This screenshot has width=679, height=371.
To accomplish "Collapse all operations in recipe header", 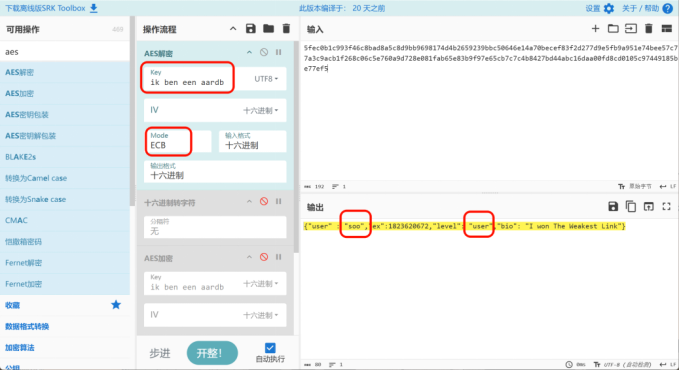I will tap(233, 29).
